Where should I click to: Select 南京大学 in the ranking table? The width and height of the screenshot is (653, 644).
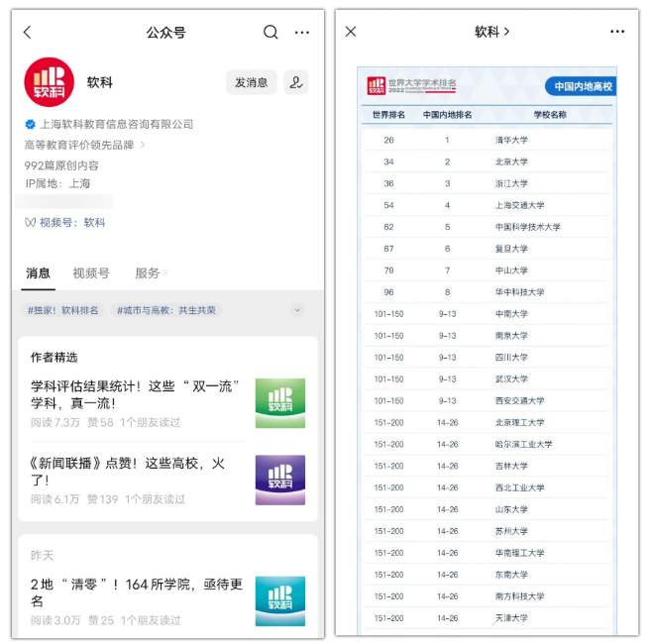coord(511,336)
